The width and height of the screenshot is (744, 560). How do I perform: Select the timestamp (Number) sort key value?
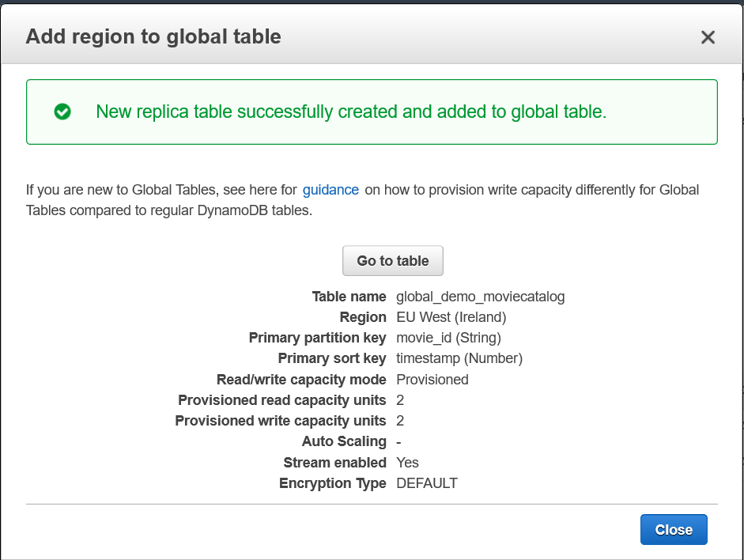[x=459, y=358]
